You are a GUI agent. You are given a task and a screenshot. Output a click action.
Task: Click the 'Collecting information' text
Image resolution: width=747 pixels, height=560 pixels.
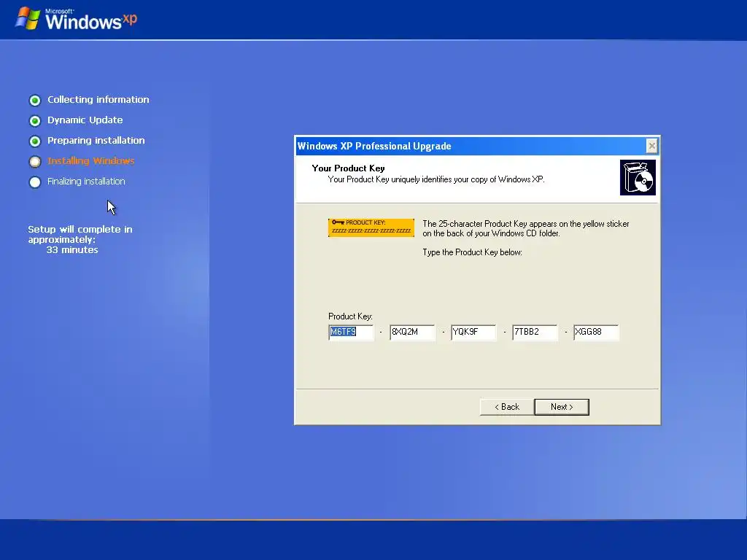pyautogui.click(x=98, y=99)
